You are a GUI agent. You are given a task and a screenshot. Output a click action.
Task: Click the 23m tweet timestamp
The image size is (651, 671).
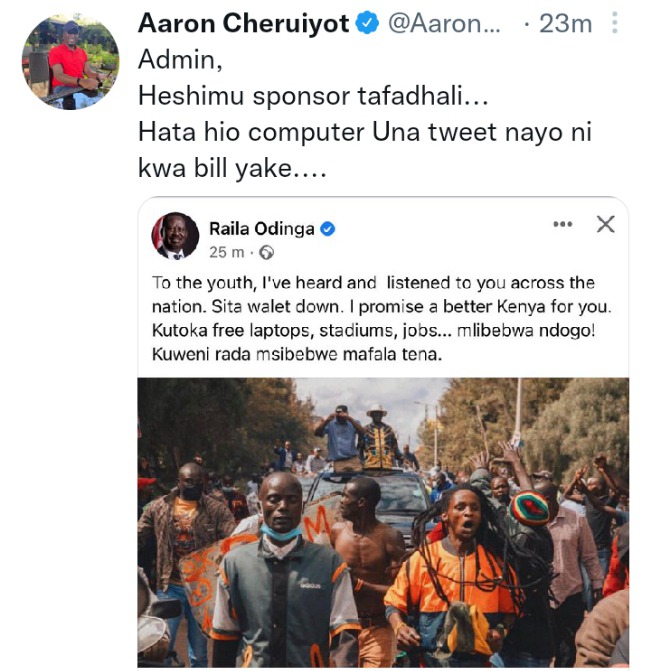(x=565, y=24)
